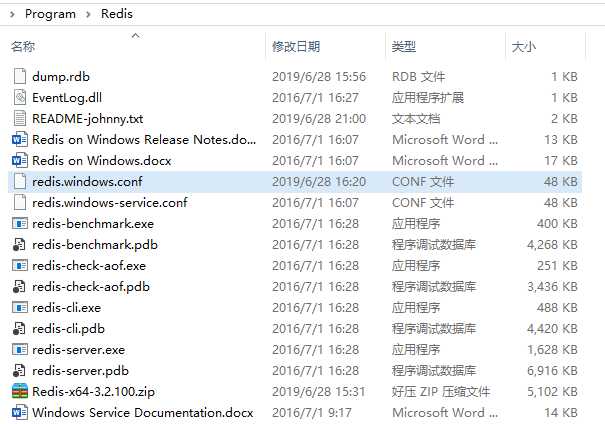Sort by the 类型 column header

pos(404,47)
